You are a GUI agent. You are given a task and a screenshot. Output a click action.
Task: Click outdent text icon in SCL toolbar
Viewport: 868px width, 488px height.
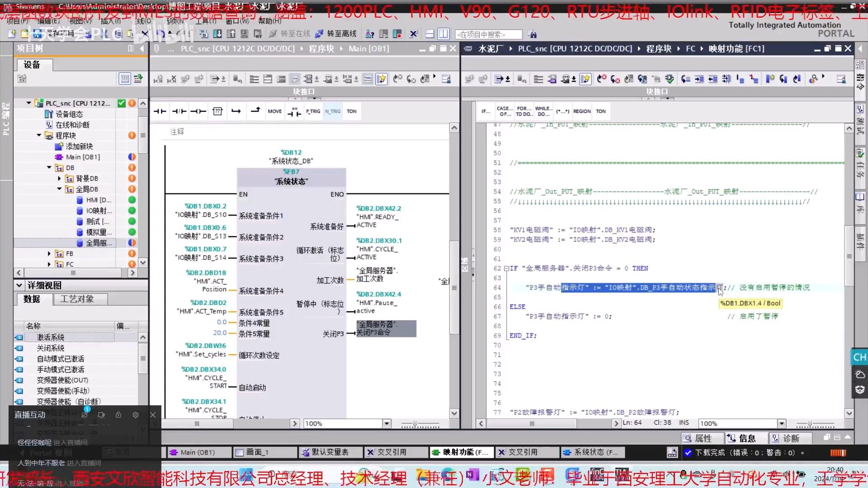pyautogui.click(x=713, y=79)
